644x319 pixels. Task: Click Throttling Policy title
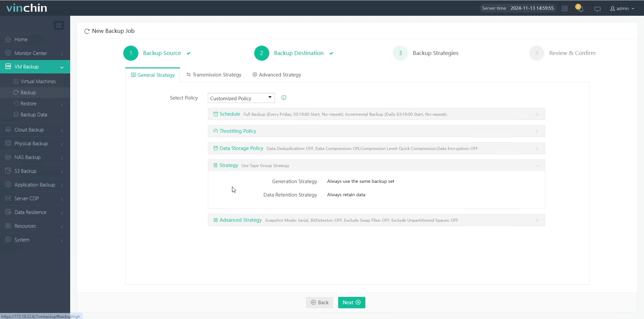pyautogui.click(x=238, y=131)
